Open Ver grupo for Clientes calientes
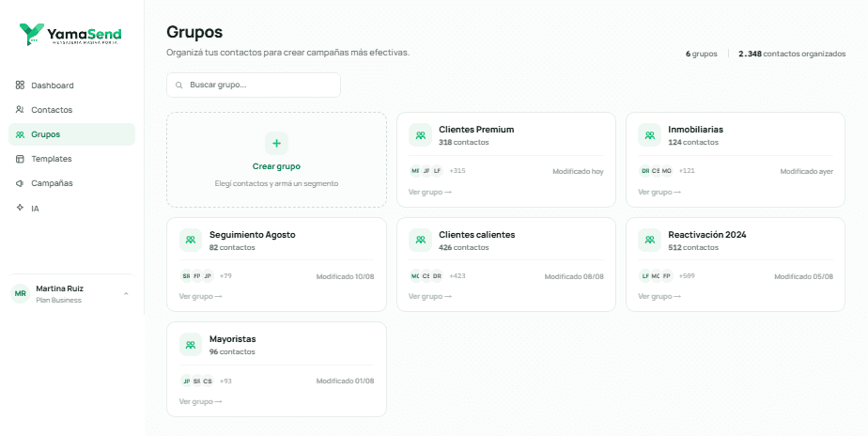 point(430,296)
